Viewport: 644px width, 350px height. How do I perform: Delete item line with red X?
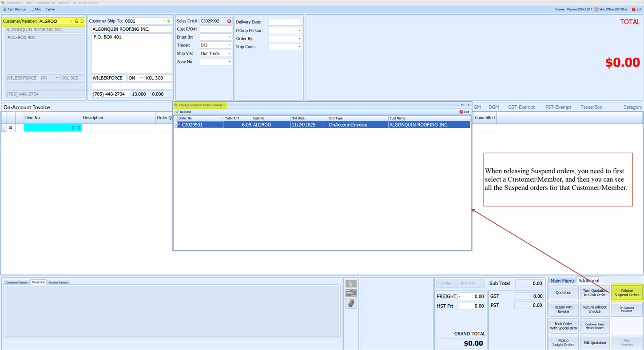(x=11, y=128)
